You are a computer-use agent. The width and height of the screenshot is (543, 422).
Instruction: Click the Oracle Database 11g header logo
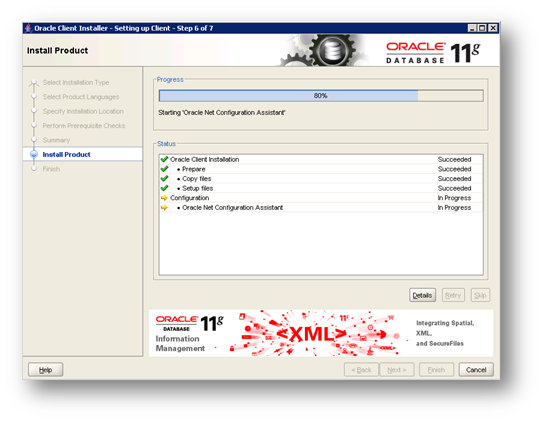(433, 53)
